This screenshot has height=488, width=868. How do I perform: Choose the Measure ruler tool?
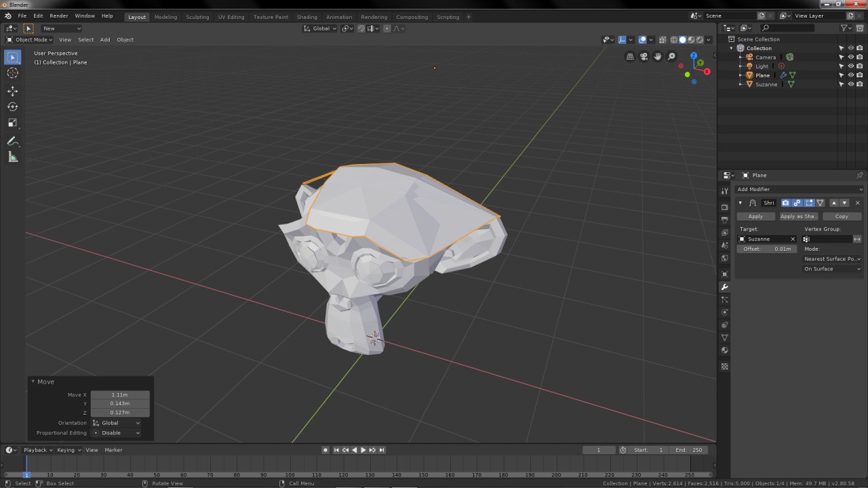pos(12,157)
